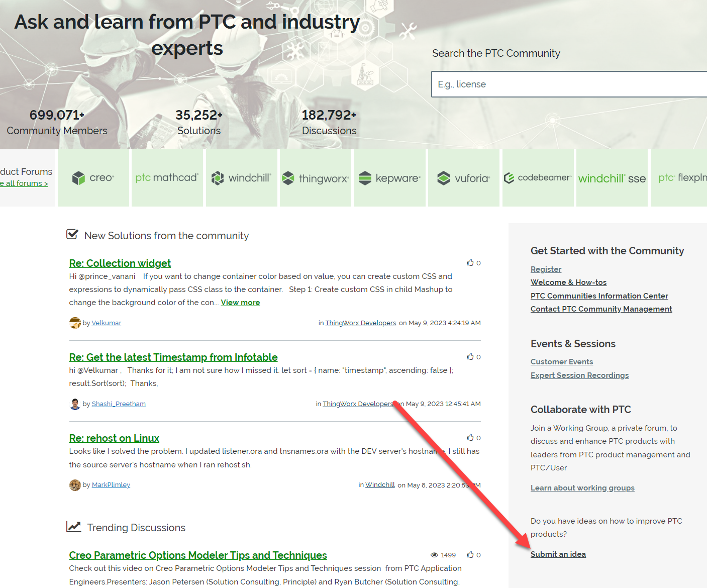
Task: Select the Kepware product forum tile
Action: [x=390, y=177]
